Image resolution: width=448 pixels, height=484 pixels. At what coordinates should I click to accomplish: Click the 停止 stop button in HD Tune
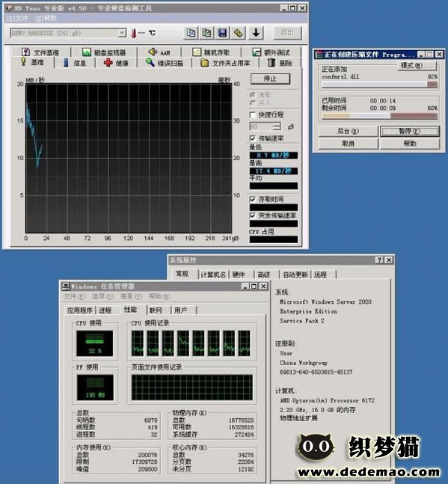point(270,79)
